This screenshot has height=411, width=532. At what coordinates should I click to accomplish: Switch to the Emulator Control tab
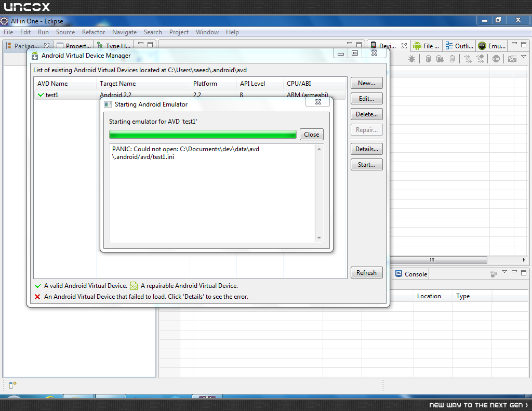[493, 46]
